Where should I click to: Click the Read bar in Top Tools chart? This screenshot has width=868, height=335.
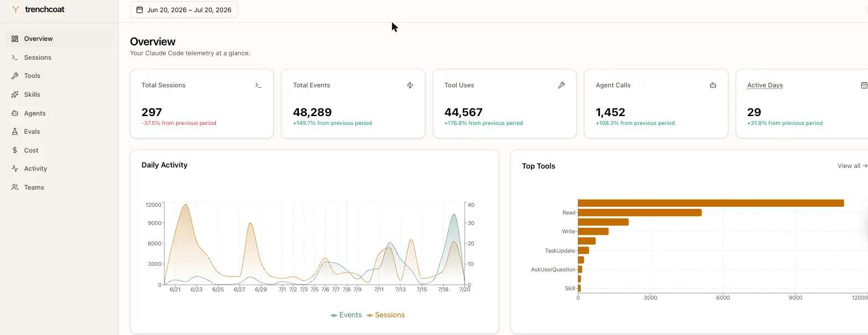640,212
